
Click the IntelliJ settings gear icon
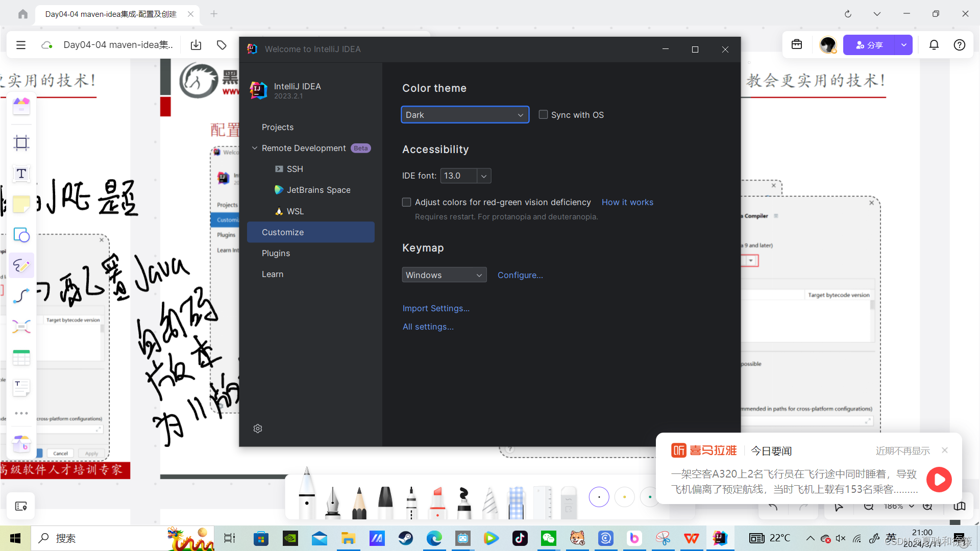pos(258,429)
